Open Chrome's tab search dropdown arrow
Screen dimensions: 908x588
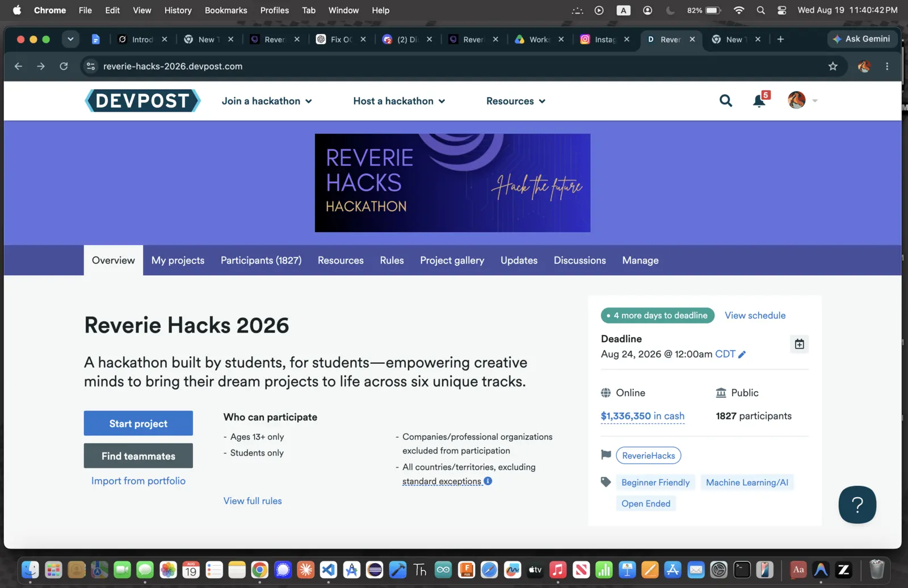pyautogui.click(x=70, y=39)
